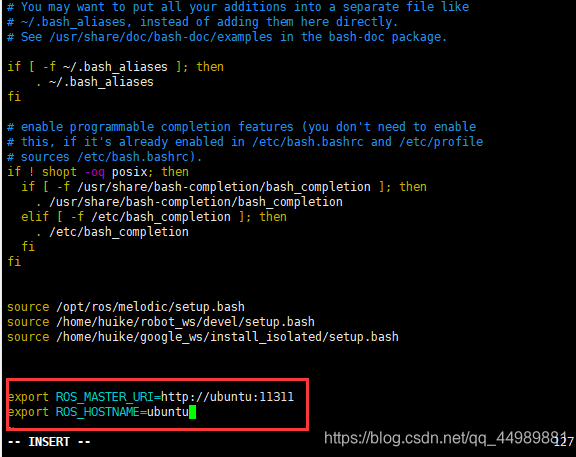Click the line 'if [ -f ~/.bash_aliases ]; then'
The height and width of the screenshot is (457, 576).
pyautogui.click(x=115, y=67)
